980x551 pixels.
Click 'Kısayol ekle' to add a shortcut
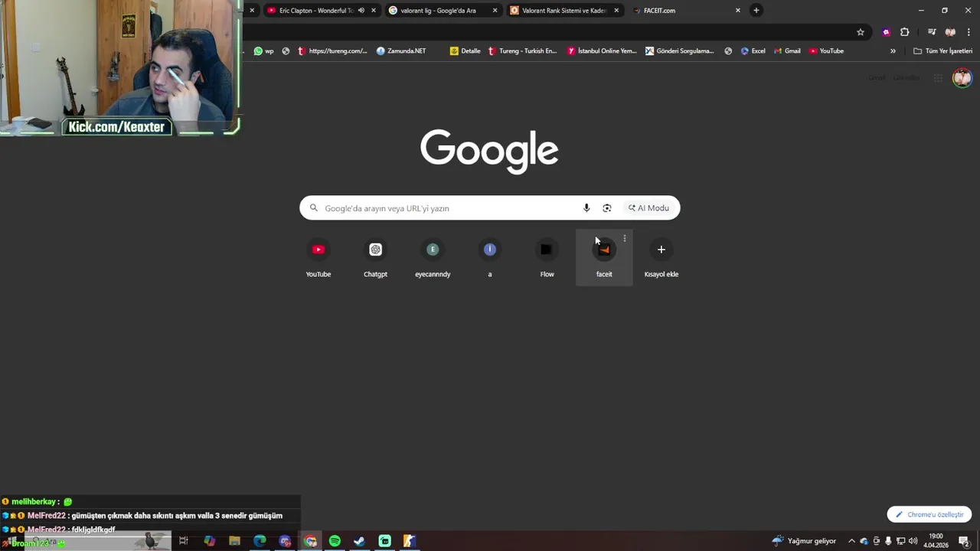tap(661, 258)
